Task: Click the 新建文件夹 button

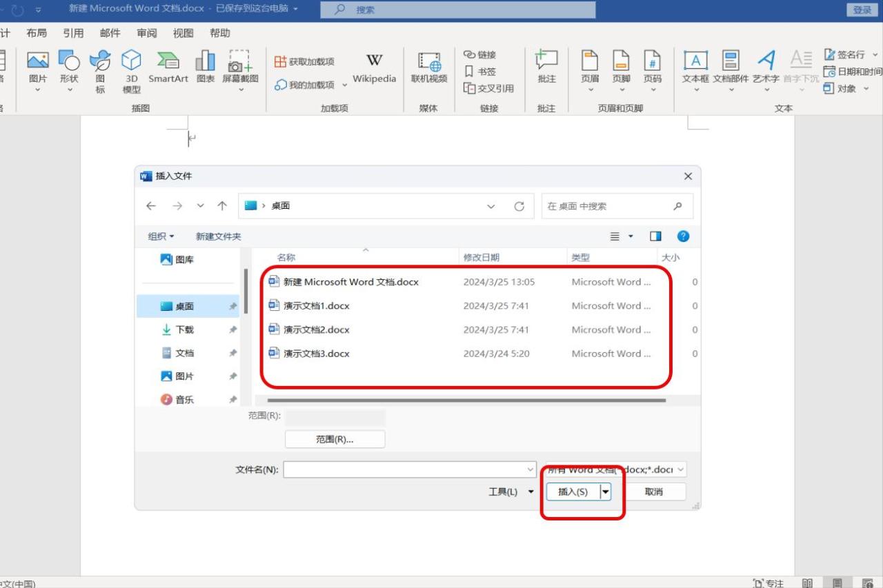Action: [218, 236]
